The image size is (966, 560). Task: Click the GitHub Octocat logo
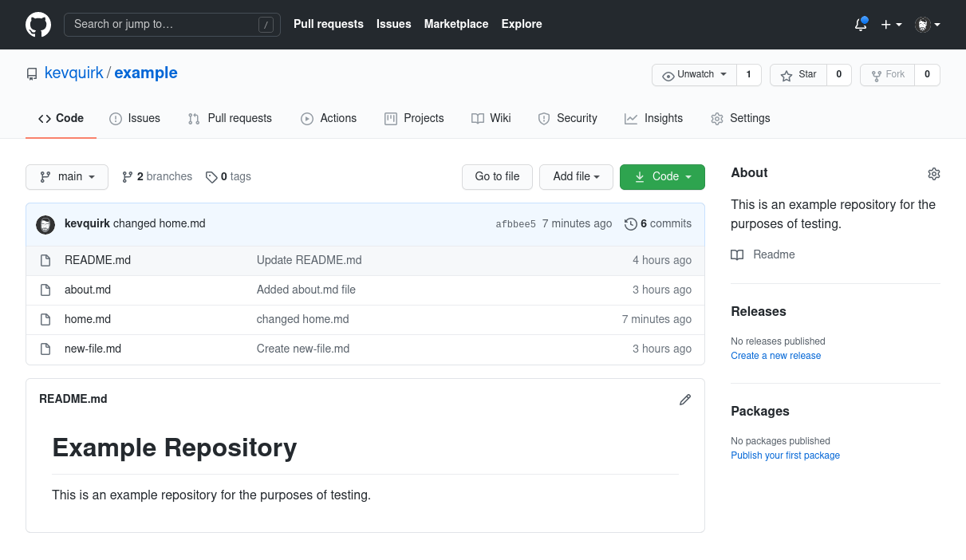pyautogui.click(x=38, y=24)
